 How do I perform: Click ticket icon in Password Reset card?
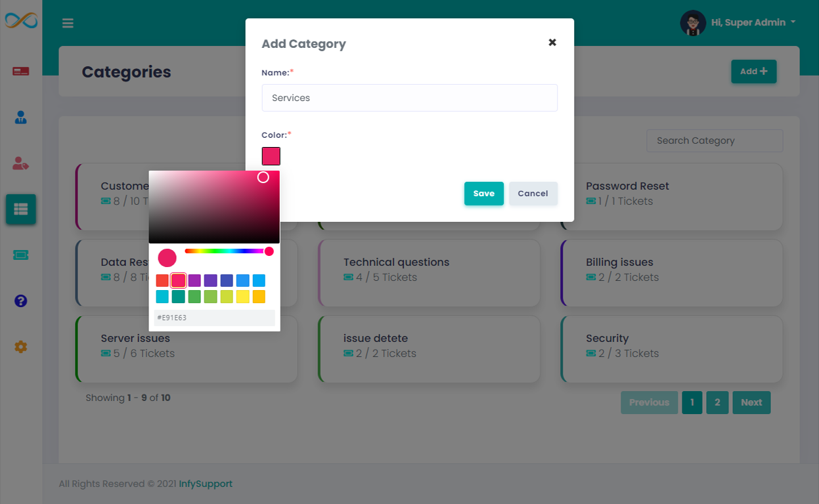click(590, 201)
